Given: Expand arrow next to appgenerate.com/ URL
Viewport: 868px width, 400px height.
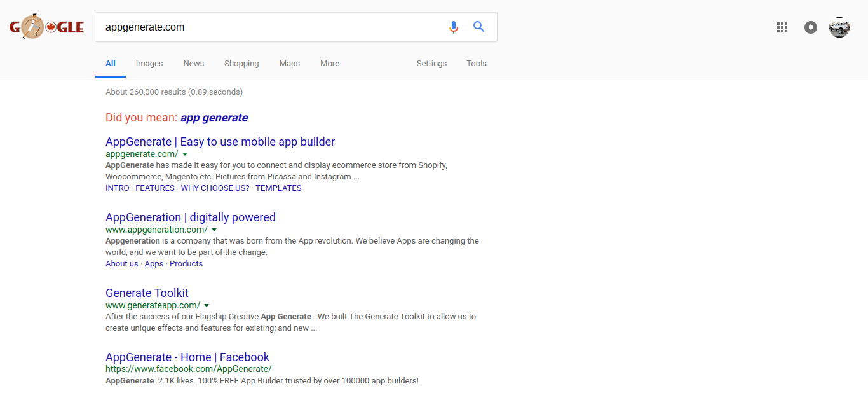Looking at the screenshot, I should pyautogui.click(x=185, y=155).
